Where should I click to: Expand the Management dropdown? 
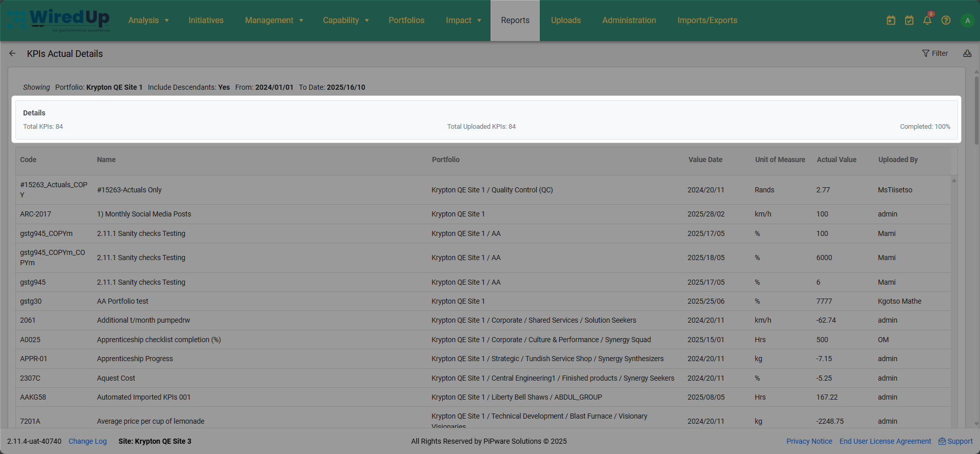[274, 21]
